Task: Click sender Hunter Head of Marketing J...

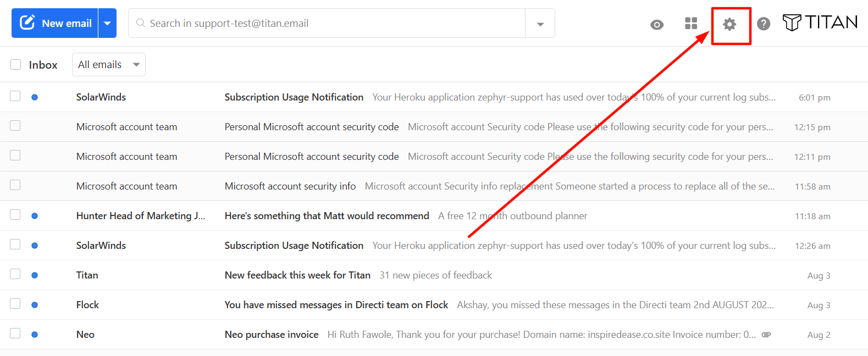Action: coord(141,216)
